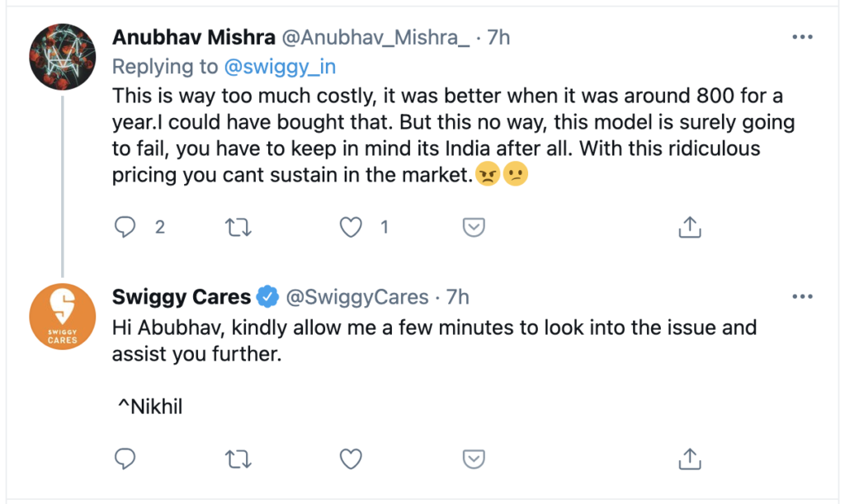Save the Swiggy Cares reply to Pocket
Image resolution: width=845 pixels, height=504 pixels.
tap(473, 458)
